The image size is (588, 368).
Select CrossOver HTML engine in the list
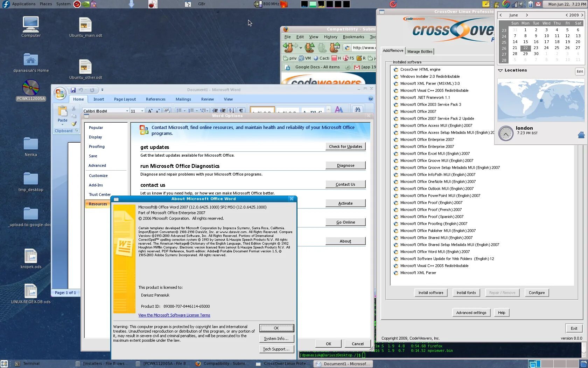(420, 69)
